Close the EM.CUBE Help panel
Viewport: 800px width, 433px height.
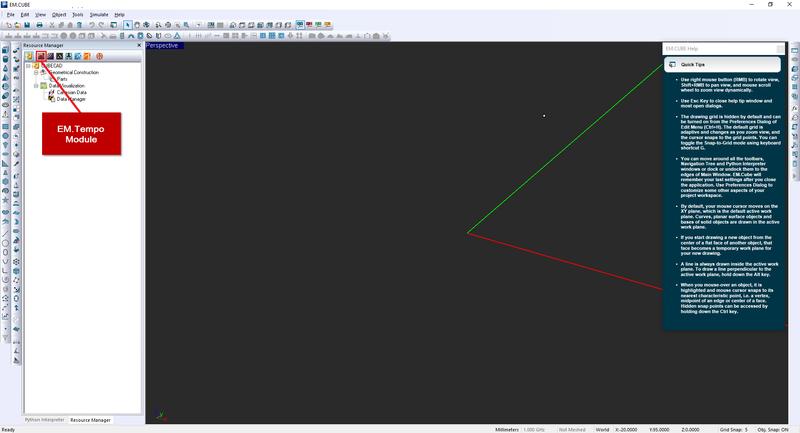tap(780, 49)
